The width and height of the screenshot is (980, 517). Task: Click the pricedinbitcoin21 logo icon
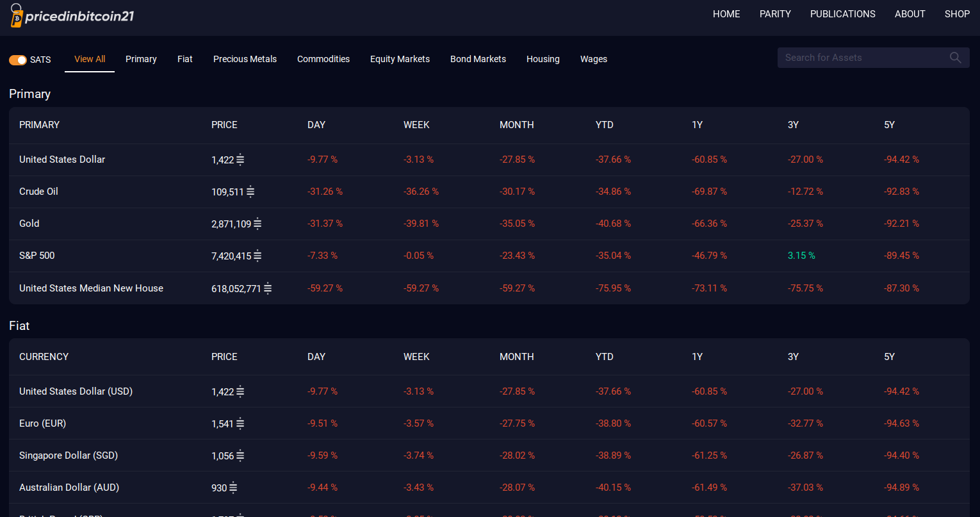pos(17,15)
